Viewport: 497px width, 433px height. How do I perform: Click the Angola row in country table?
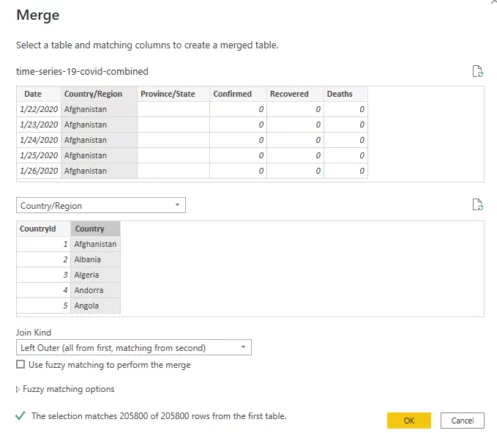click(68, 306)
